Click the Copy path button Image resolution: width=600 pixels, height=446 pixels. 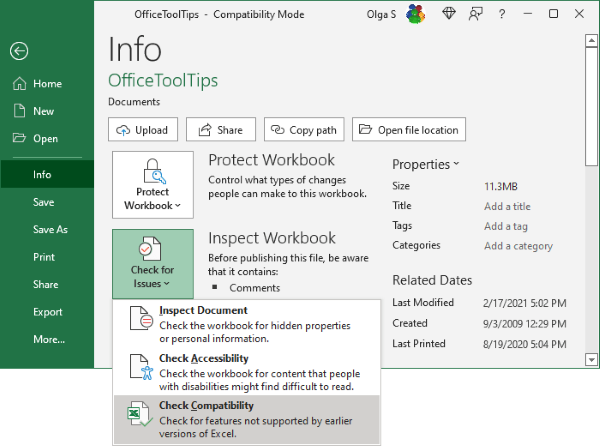(x=305, y=130)
